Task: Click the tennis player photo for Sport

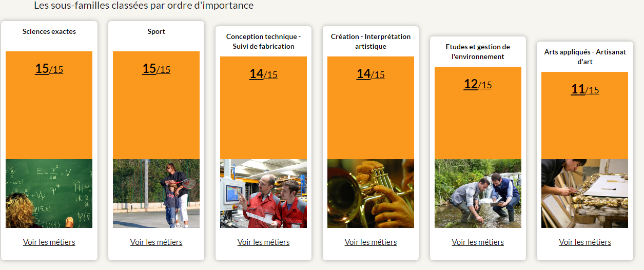Action: coord(156,194)
